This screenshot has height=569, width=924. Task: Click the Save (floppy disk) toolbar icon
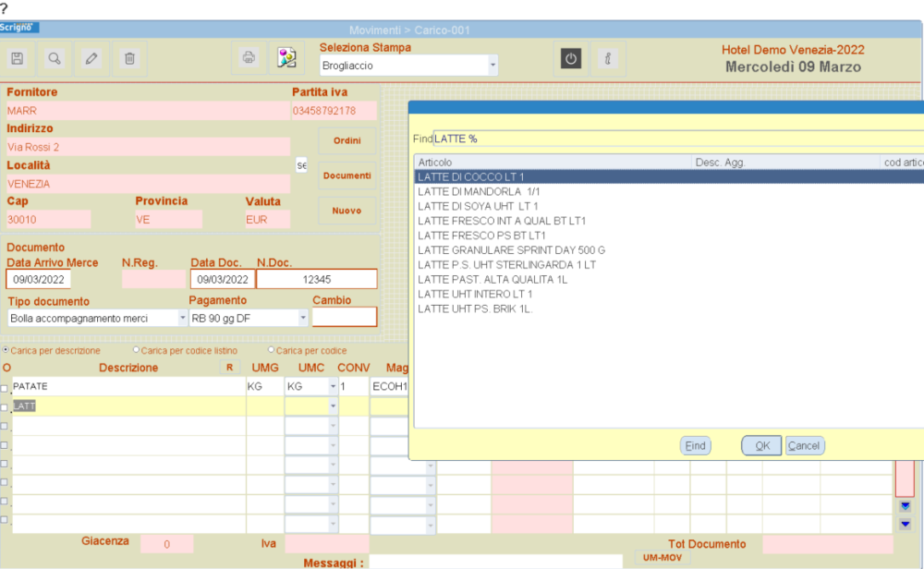(17, 58)
